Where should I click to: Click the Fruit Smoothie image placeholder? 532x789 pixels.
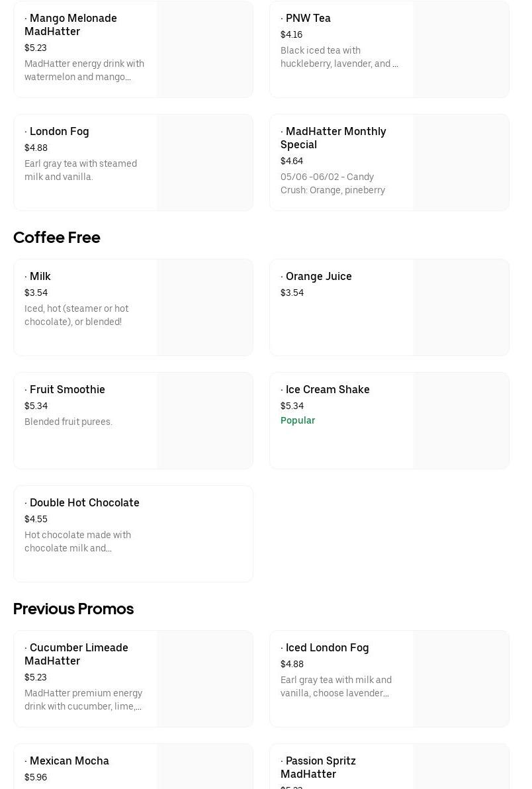[204, 420]
